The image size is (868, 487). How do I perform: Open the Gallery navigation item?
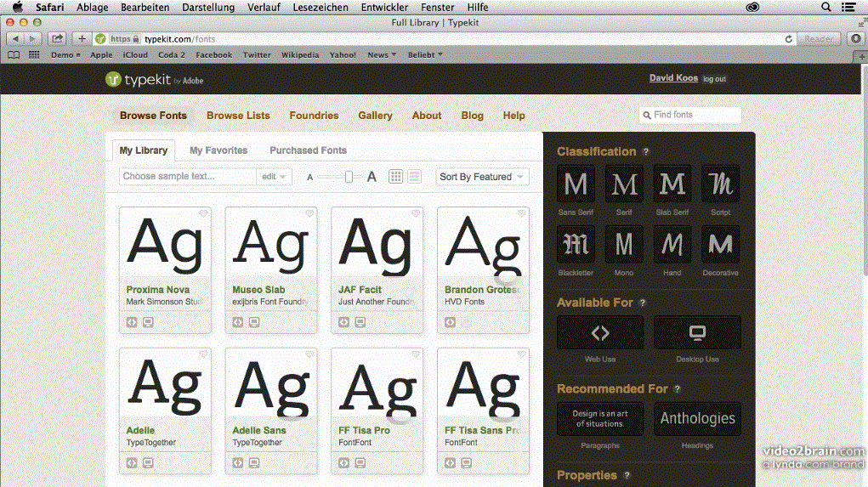375,116
